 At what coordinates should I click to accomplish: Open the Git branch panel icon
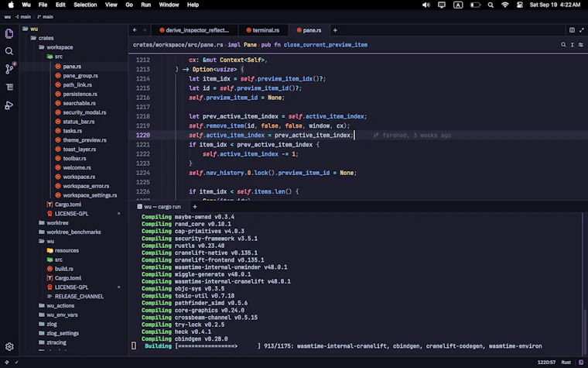point(9,69)
